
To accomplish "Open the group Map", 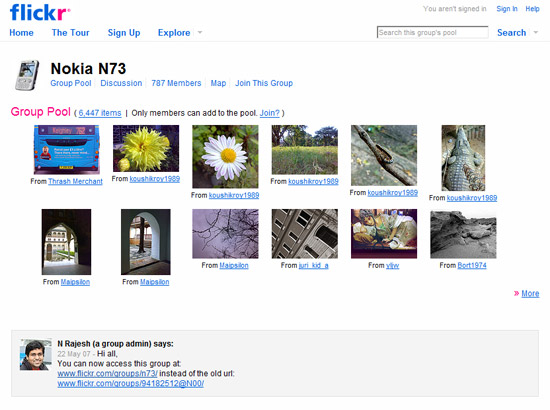I will [218, 83].
